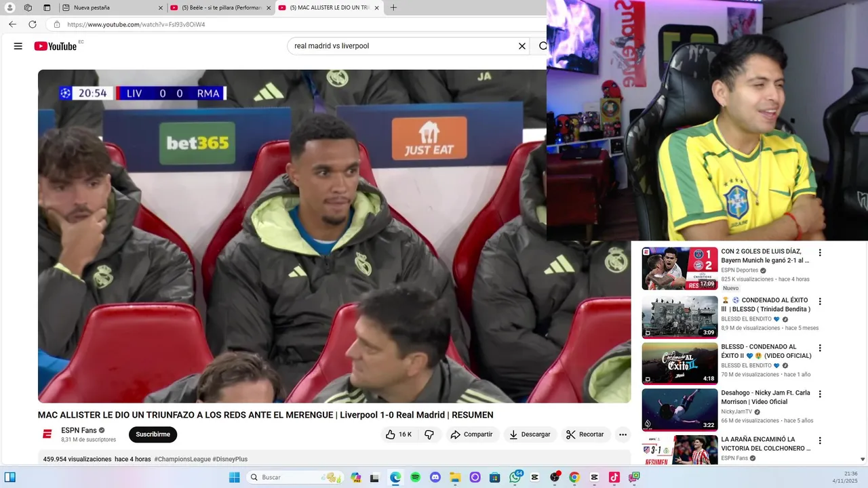
Task: Open the LA ARAÑA ENCAMINÓ video title
Action: coord(766,444)
